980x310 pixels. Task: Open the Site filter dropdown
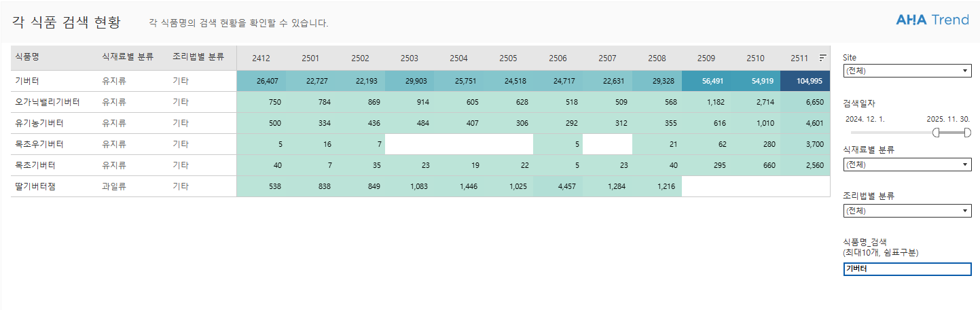tap(907, 71)
